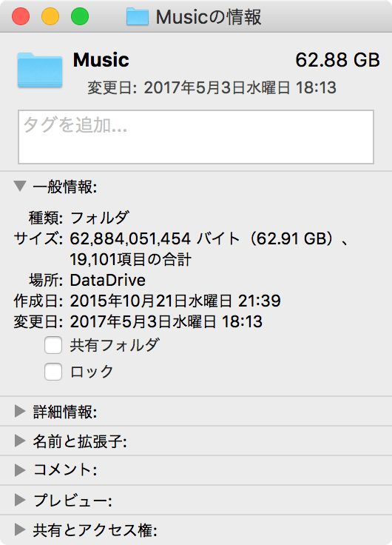Click the Music folder name heading

(x=101, y=60)
